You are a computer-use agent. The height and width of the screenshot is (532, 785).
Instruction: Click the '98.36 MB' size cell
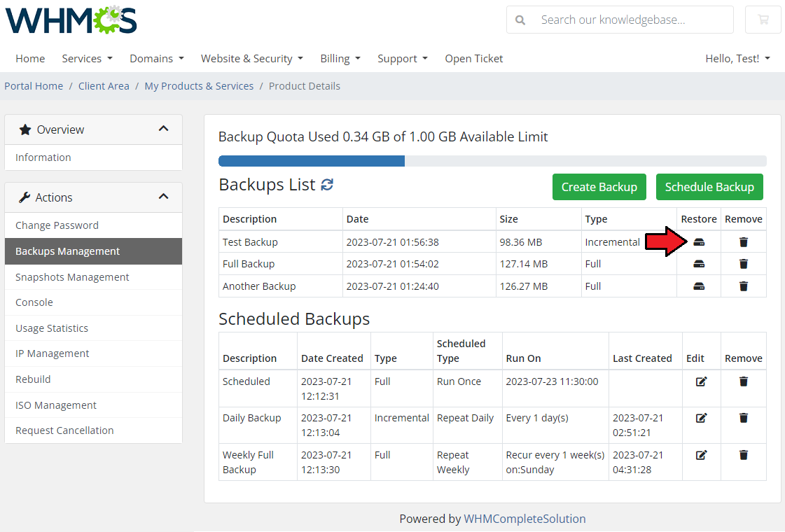pyautogui.click(x=539, y=242)
